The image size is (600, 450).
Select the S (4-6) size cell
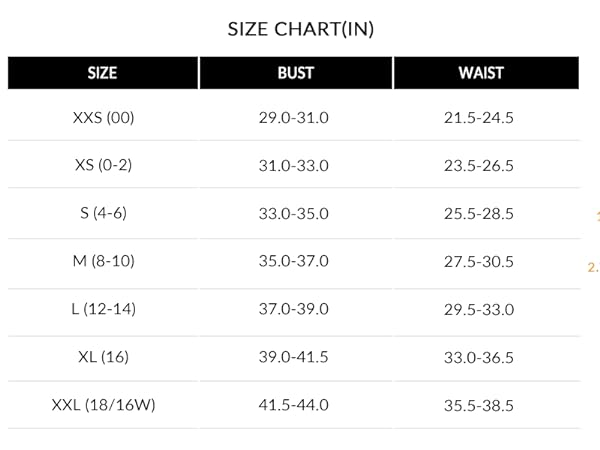[103, 213]
